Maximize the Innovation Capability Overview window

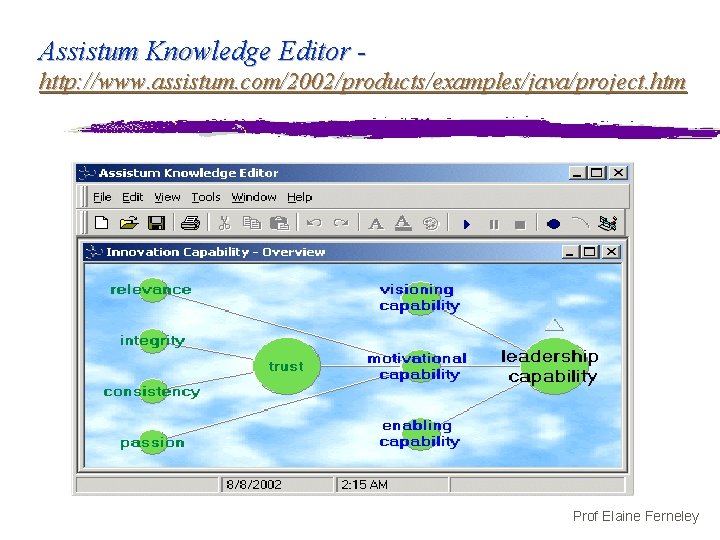tap(590, 252)
